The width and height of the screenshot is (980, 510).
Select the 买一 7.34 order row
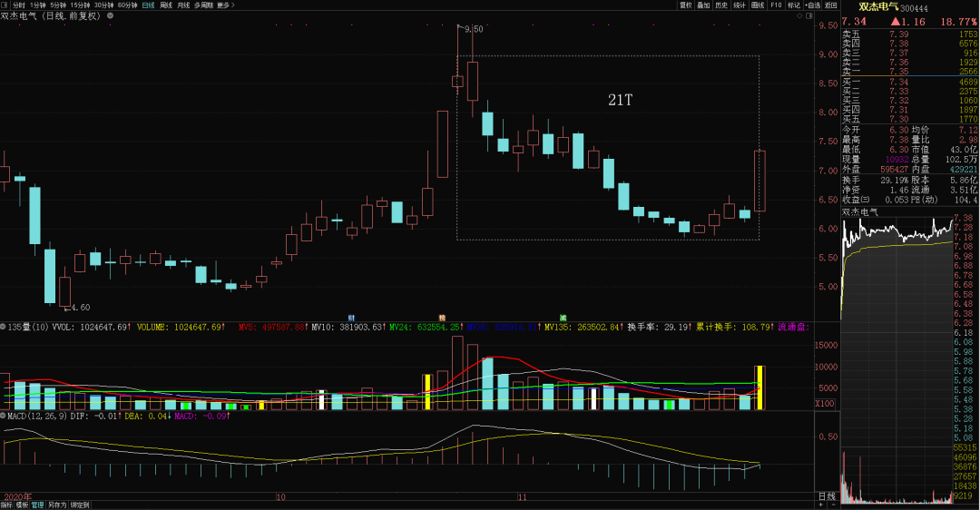click(909, 82)
